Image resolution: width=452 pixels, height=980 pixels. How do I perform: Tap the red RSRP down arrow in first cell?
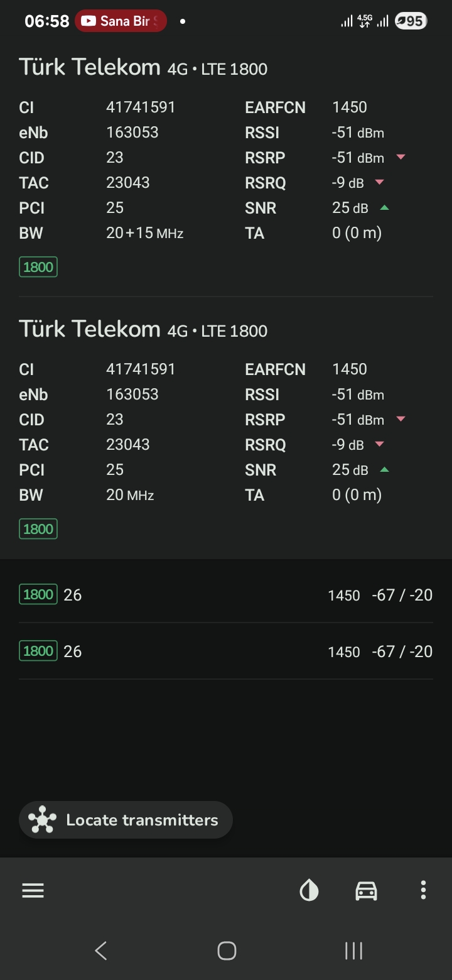[401, 157]
